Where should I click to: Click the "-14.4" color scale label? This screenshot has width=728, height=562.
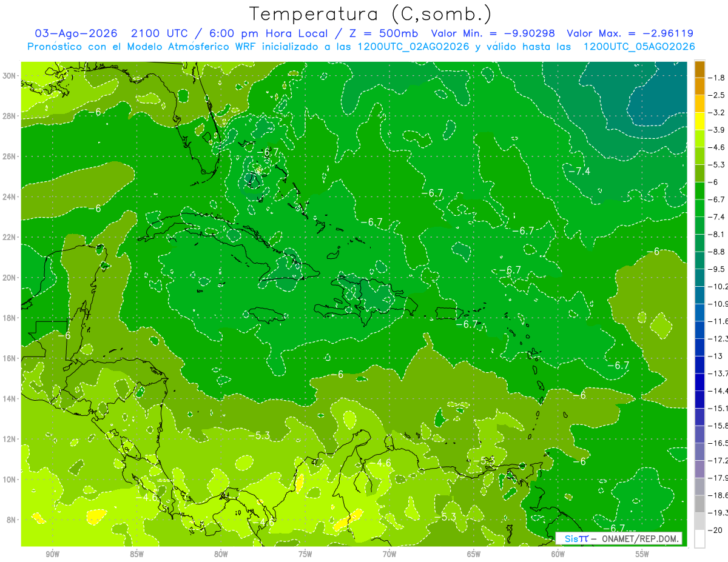click(718, 391)
